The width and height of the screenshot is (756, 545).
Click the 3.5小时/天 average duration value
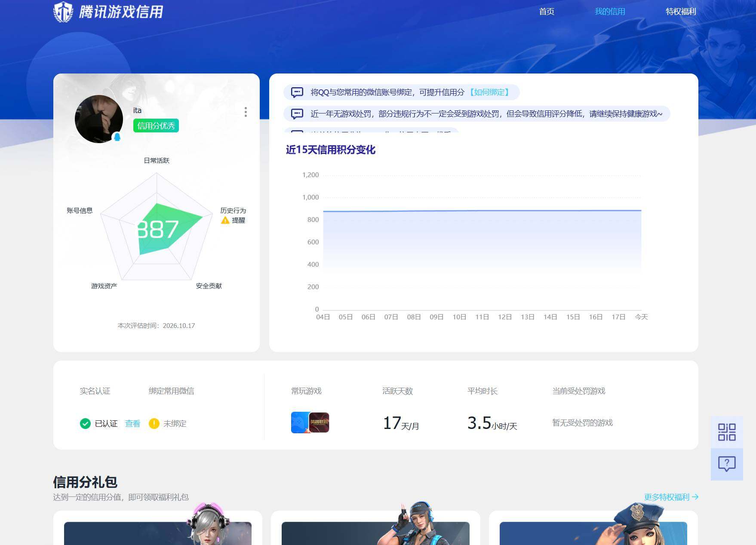(492, 423)
